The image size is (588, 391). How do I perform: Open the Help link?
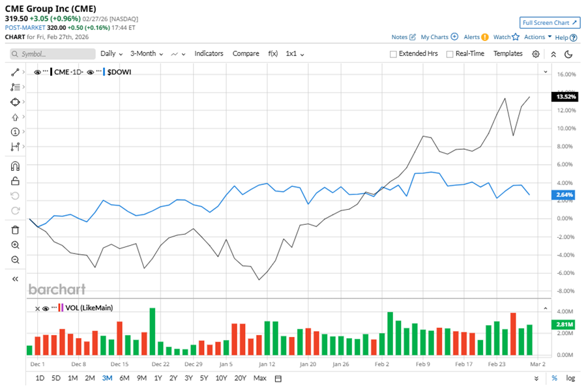point(566,37)
